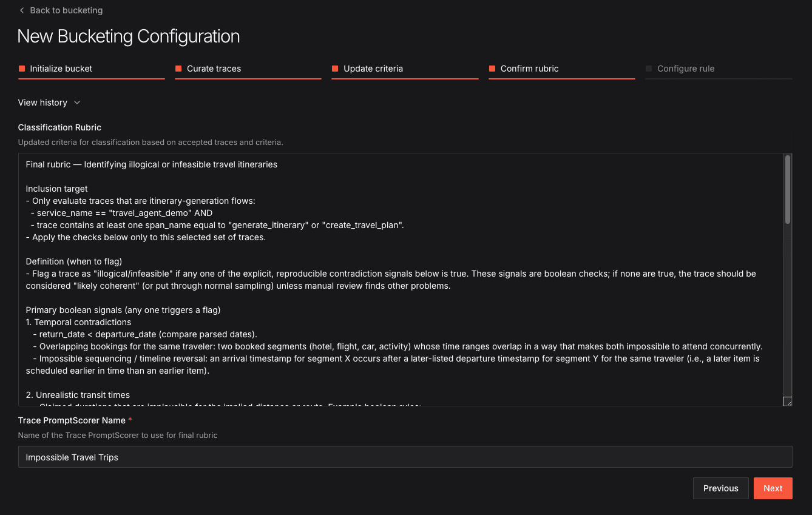Image resolution: width=812 pixels, height=515 pixels.
Task: Click the orange square beside Update criteria
Action: click(335, 69)
